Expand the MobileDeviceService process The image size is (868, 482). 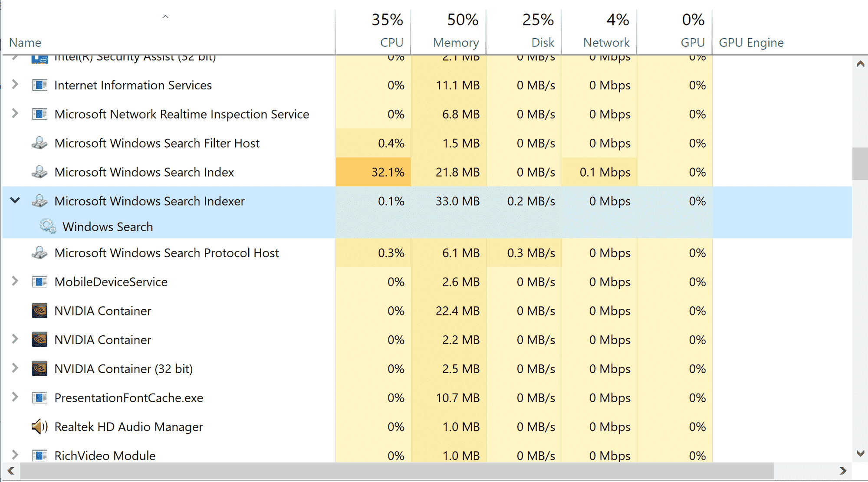click(15, 282)
